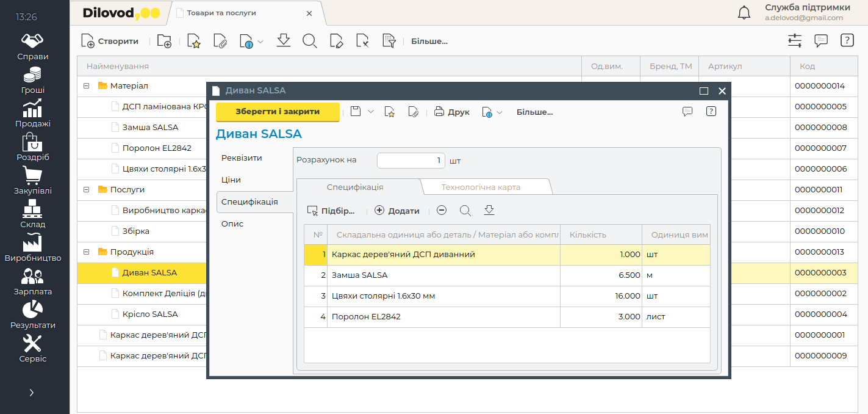Click the list selection icon in main toolbar
The image size is (868, 414).
point(389,42)
